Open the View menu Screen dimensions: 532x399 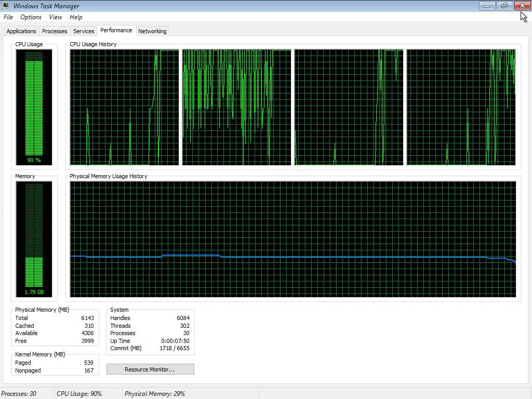point(55,17)
